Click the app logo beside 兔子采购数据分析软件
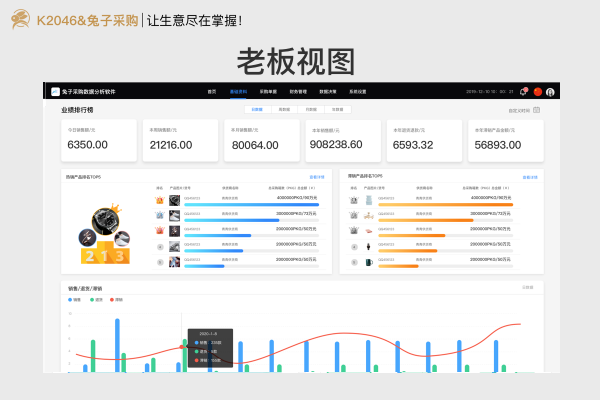 click(55, 91)
